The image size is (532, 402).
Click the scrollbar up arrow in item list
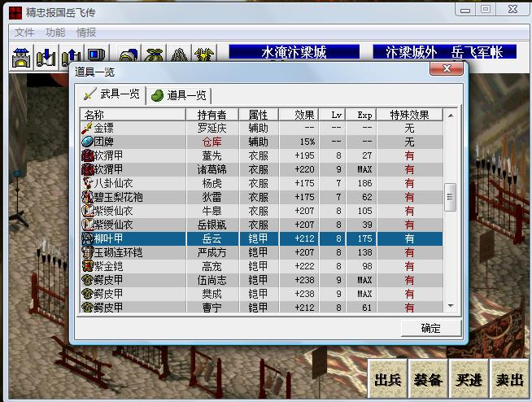[451, 115]
